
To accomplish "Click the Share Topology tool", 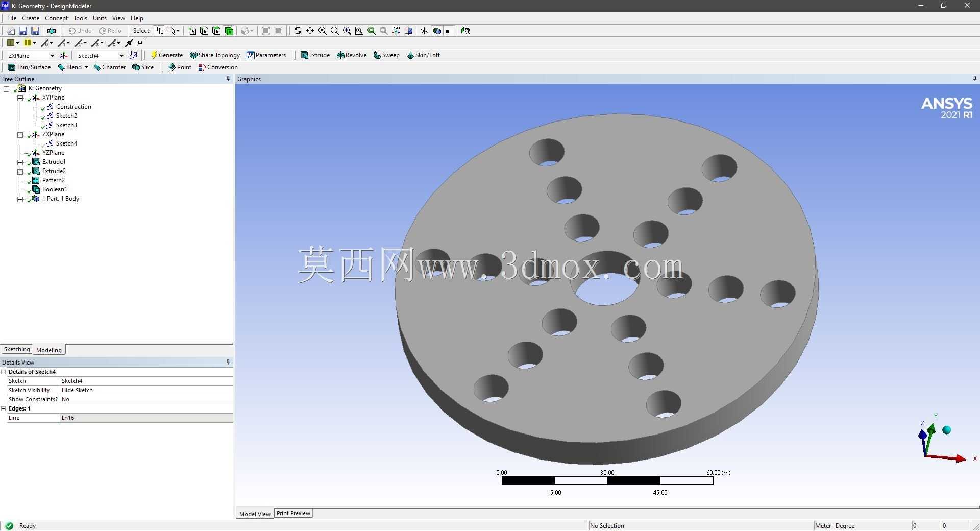I will [214, 55].
